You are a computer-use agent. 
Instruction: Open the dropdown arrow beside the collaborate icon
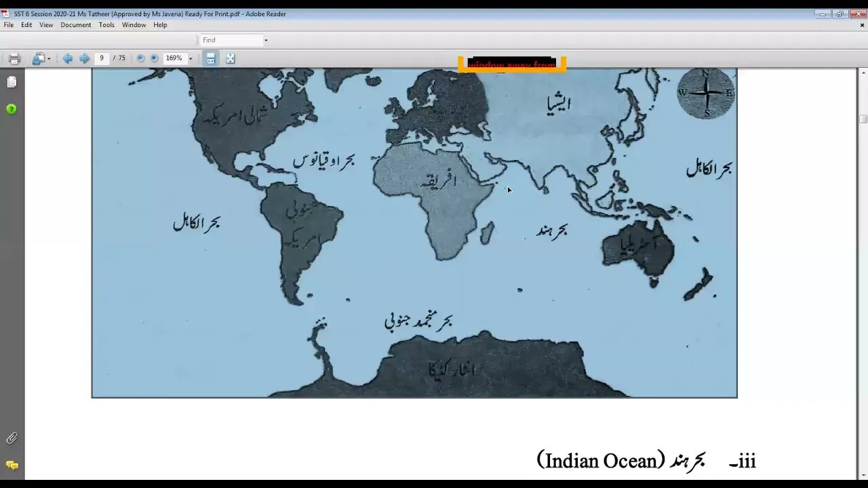coord(49,59)
